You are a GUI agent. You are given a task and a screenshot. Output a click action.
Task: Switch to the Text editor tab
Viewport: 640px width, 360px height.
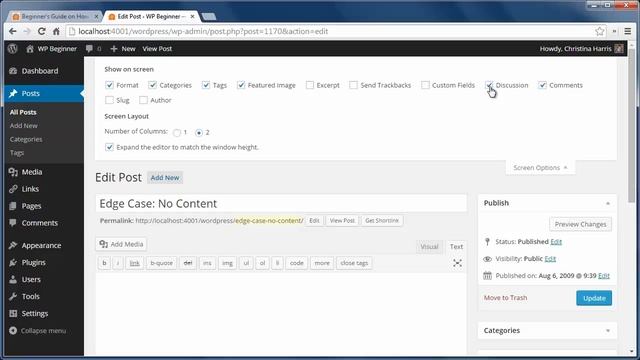456,247
